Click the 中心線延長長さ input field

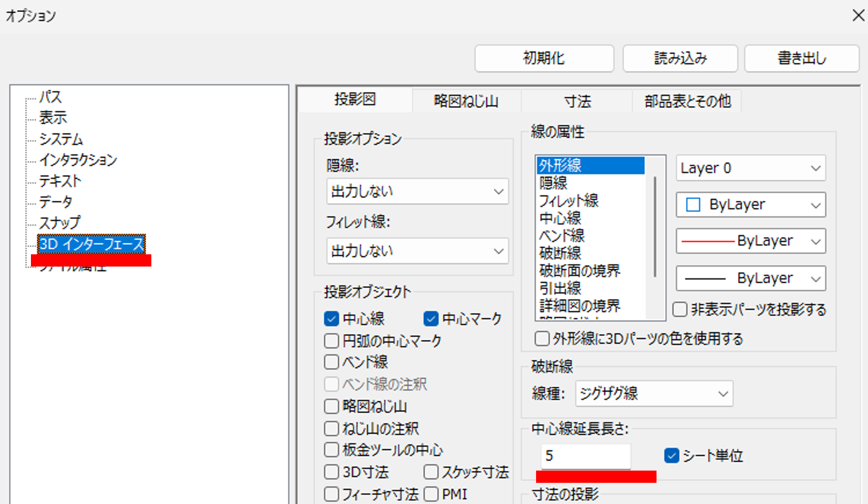[585, 456]
